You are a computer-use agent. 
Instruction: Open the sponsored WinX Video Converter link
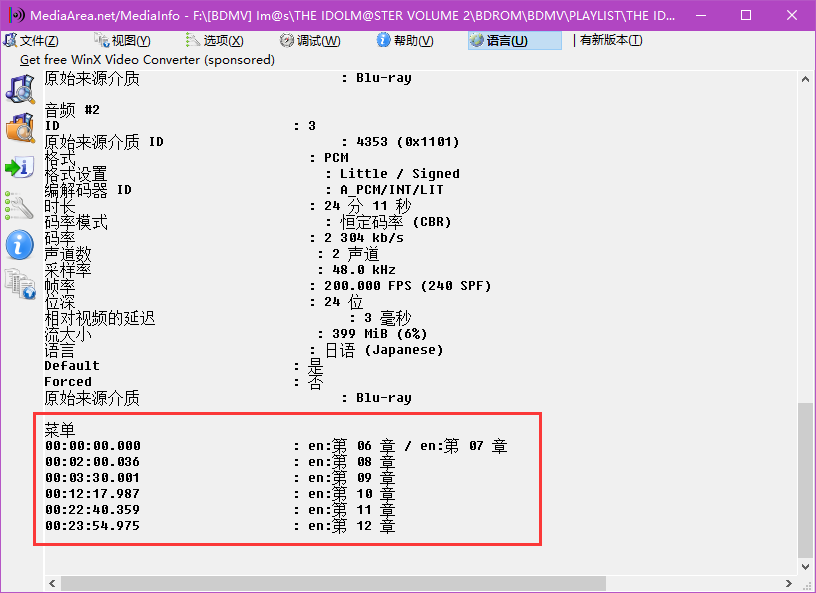pyautogui.click(x=147, y=60)
